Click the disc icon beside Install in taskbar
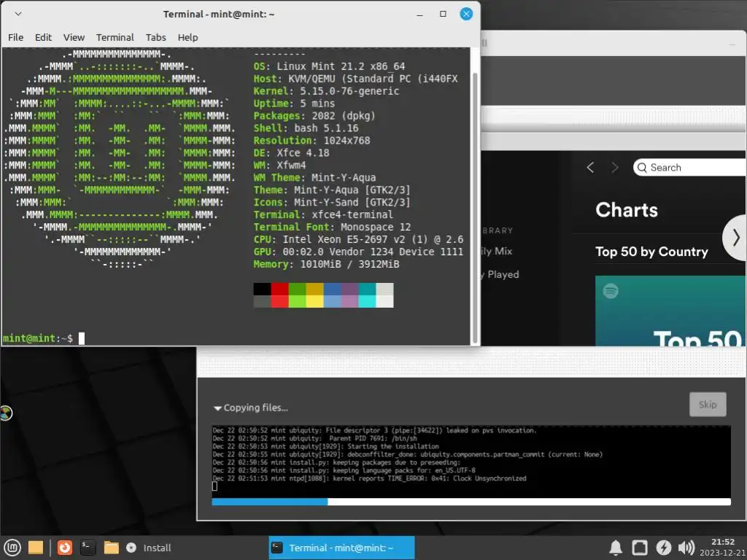This screenshot has width=747, height=560. tap(131, 548)
